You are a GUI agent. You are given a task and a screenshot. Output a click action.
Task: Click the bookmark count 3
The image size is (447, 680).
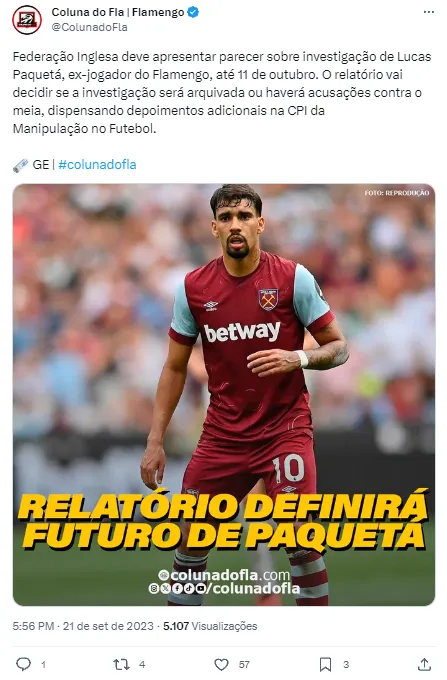[x=346, y=664]
